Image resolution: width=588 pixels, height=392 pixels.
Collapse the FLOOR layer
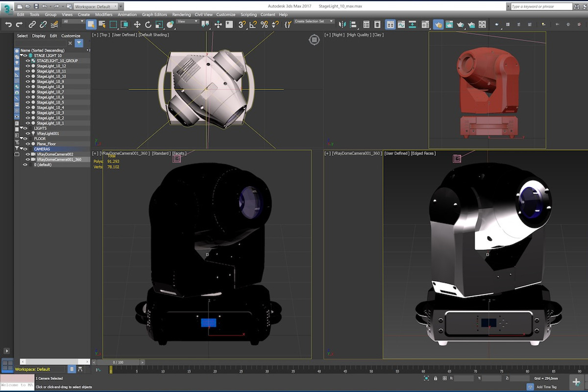[x=22, y=139]
